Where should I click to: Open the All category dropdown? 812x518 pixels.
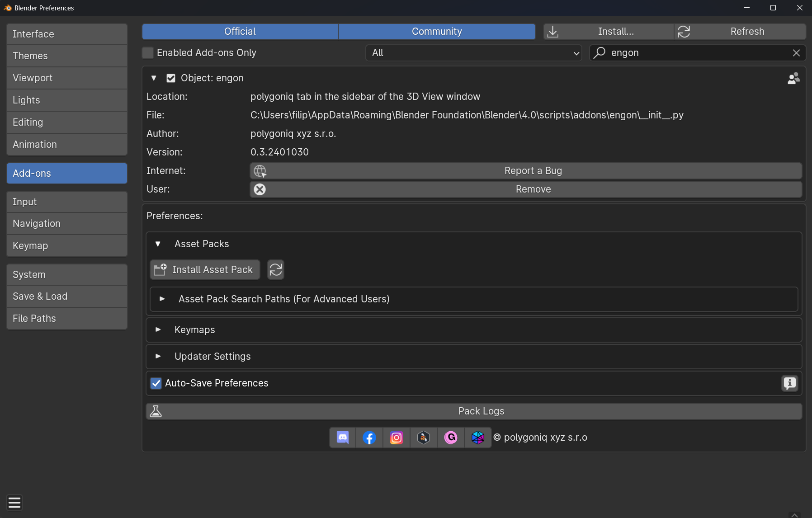473,53
